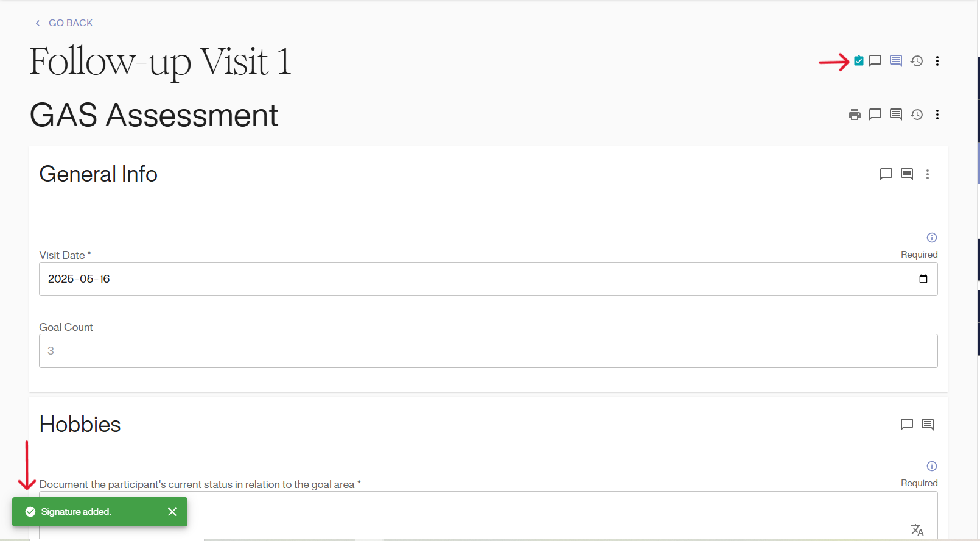
Task: Add comment to General Info section
Action: coord(886,174)
